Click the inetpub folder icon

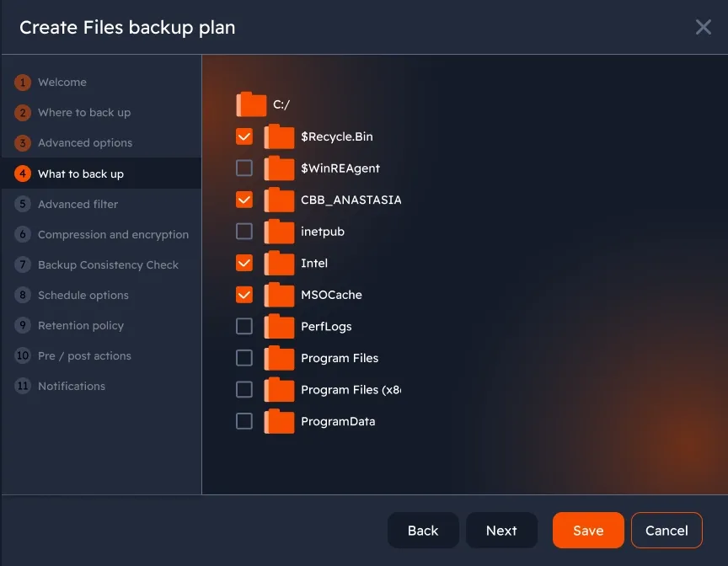279,232
